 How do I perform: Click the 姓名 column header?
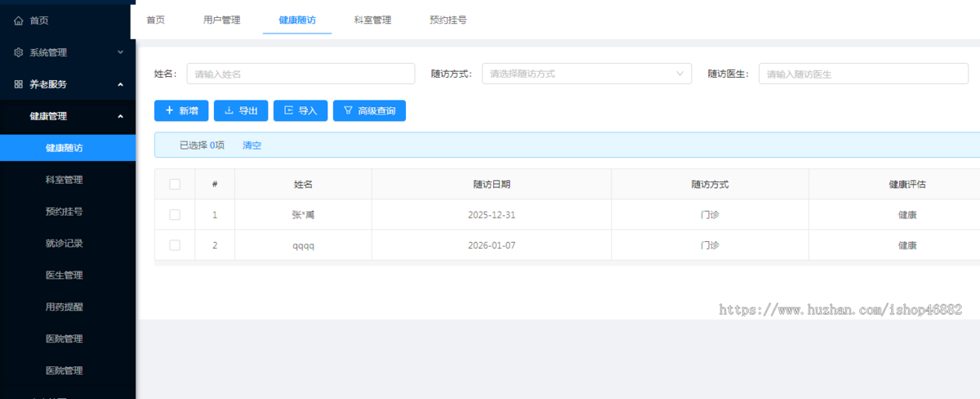(303, 184)
